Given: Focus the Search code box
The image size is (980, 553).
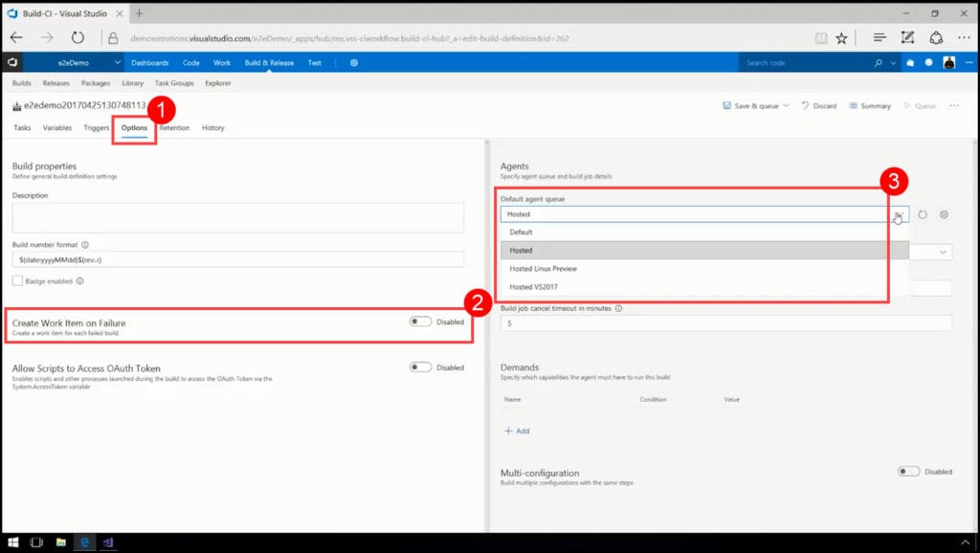Looking at the screenshot, I should [805, 63].
